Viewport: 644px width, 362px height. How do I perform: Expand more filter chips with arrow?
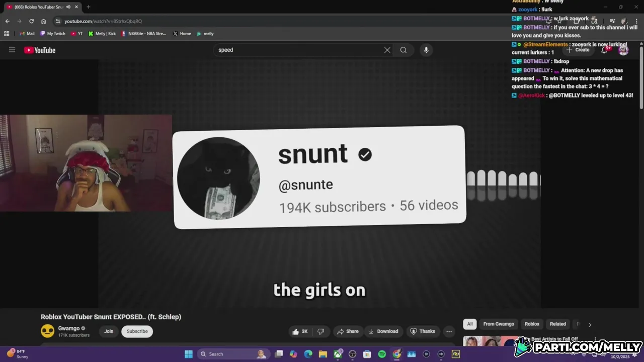(x=590, y=325)
